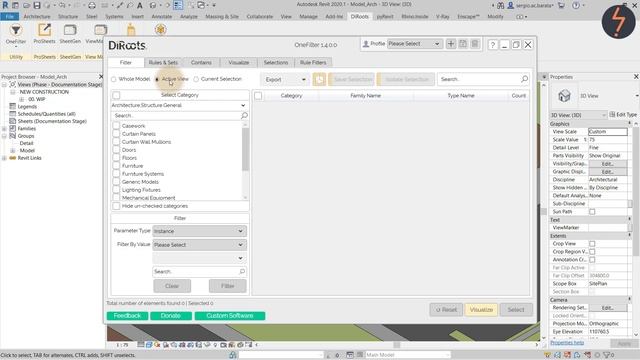Select the Whole Model radio button
Screen dimensions: 640x360
tap(113, 79)
